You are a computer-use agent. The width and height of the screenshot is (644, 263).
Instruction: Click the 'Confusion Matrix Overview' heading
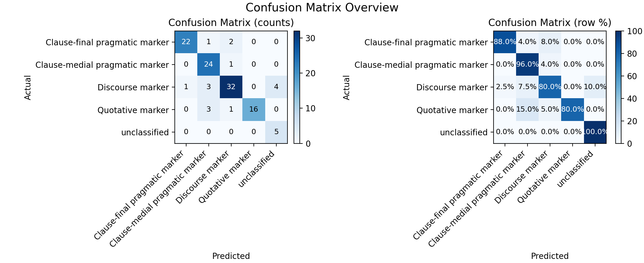[322, 8]
